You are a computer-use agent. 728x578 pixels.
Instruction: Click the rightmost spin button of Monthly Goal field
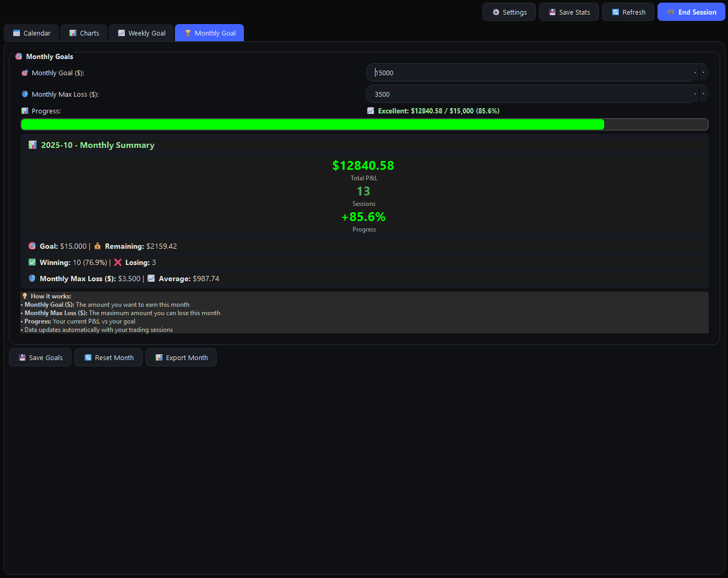[703, 73]
